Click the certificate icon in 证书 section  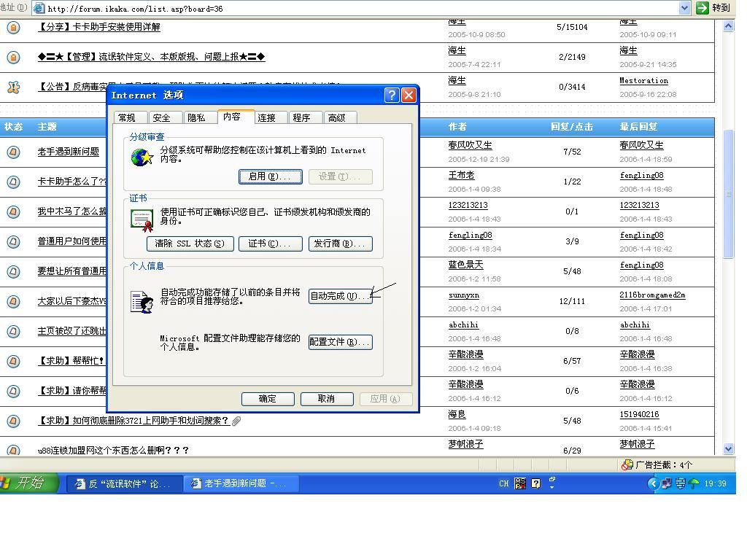pyautogui.click(x=142, y=220)
